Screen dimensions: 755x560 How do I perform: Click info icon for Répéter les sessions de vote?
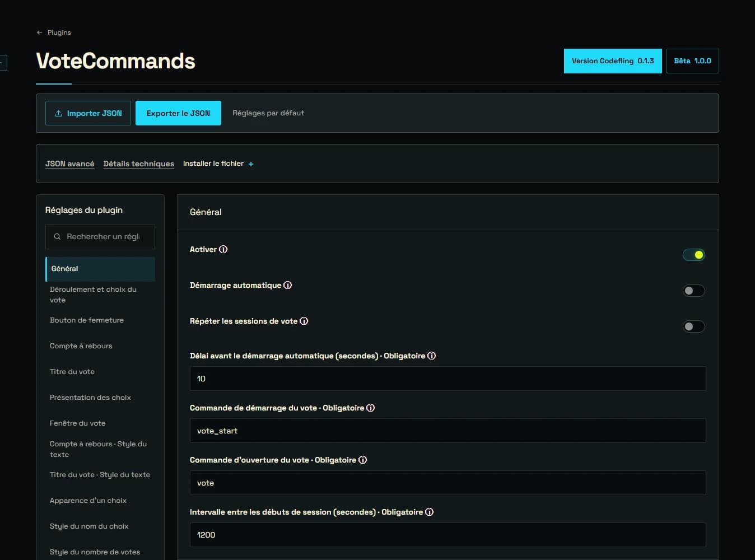click(x=304, y=321)
